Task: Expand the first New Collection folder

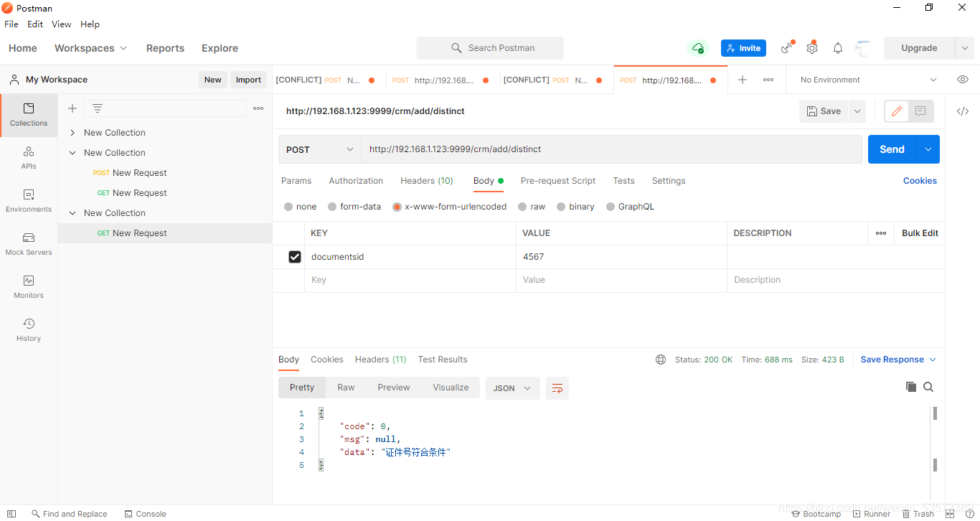Action: (x=72, y=133)
